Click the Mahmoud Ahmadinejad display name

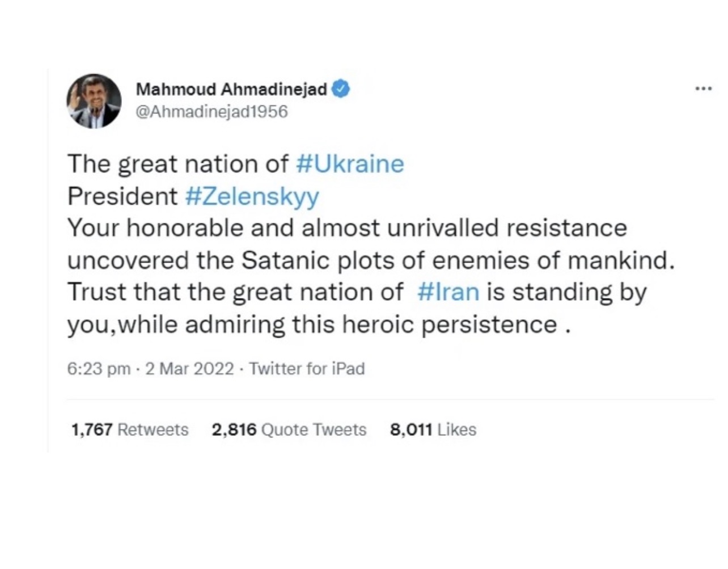coord(231,89)
